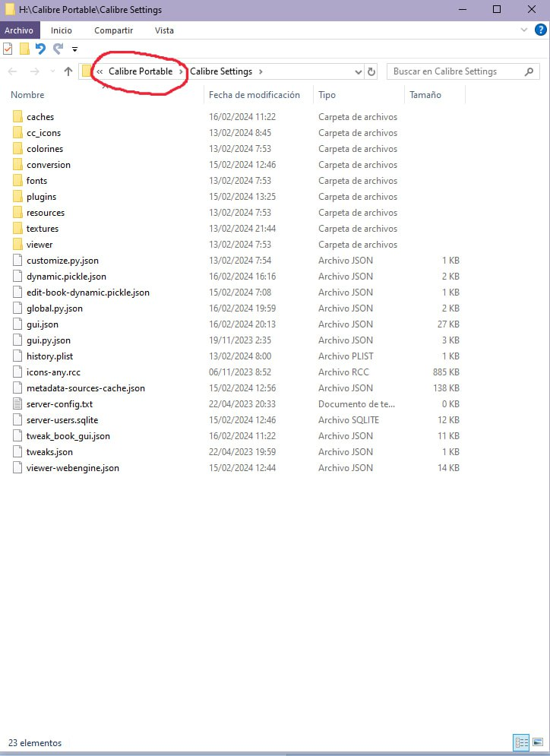Switch to Large icons view in status bar
Viewport: 550px width, 756px height.
point(538,742)
